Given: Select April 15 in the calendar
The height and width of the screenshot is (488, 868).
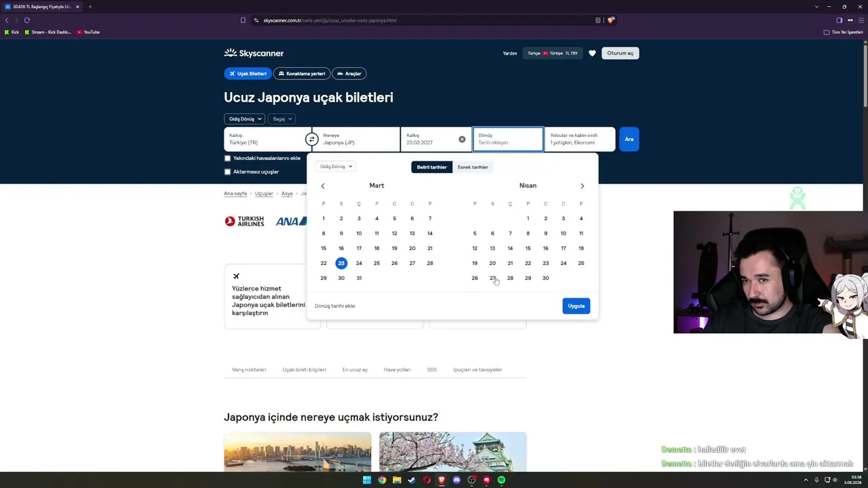Looking at the screenshot, I should point(528,248).
